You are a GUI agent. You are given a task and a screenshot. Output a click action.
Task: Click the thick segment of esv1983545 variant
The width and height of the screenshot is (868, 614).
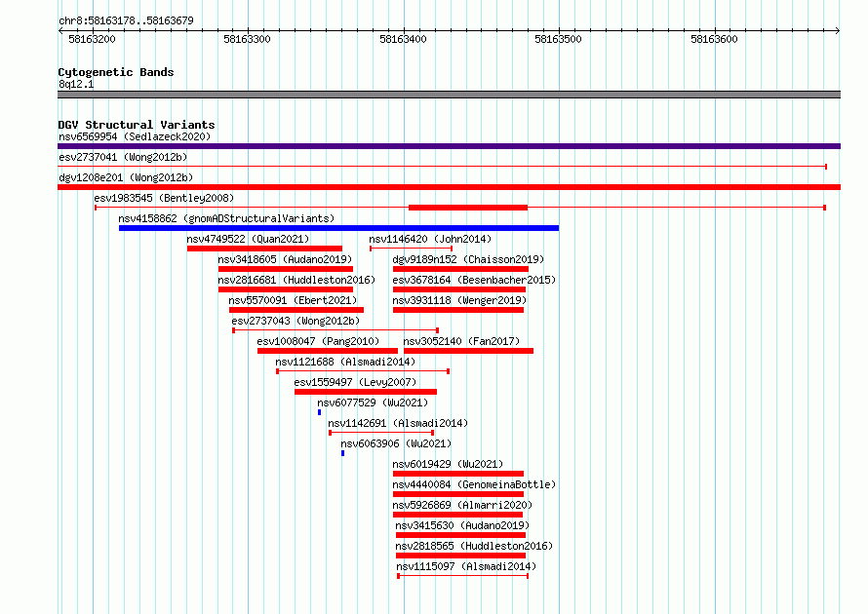point(468,208)
